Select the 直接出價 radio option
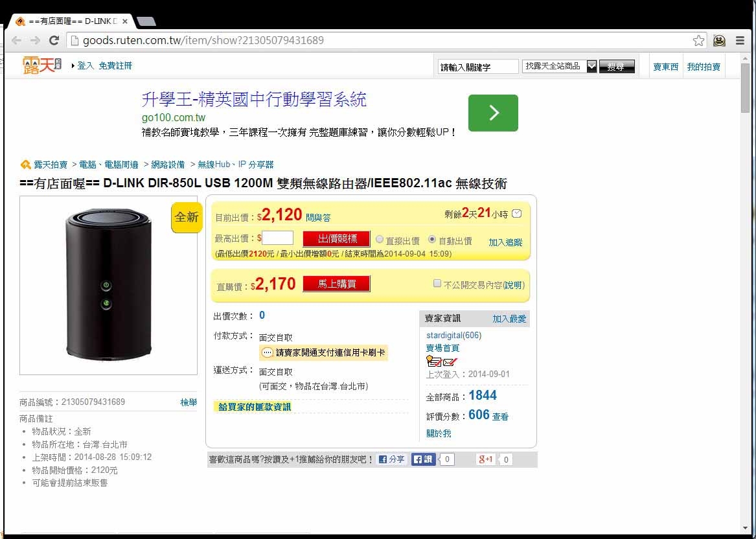Viewport: 756px width, 539px height. pyautogui.click(x=380, y=239)
